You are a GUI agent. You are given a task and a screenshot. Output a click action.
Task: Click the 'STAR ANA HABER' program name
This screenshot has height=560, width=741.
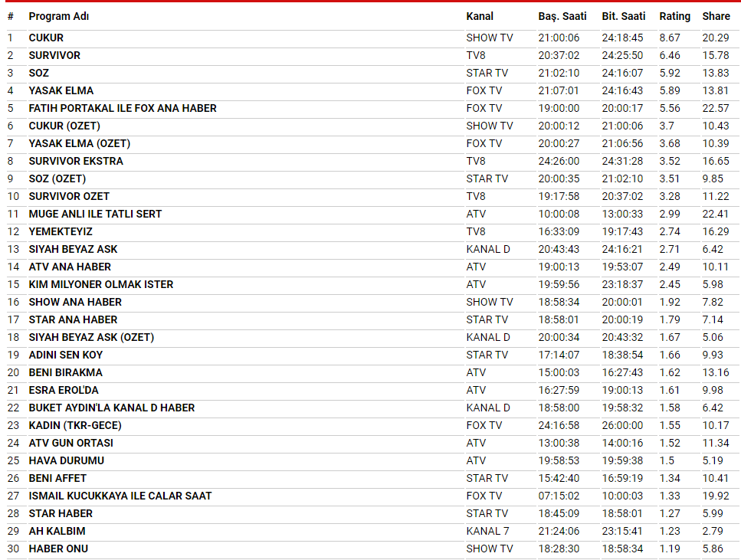pos(73,320)
